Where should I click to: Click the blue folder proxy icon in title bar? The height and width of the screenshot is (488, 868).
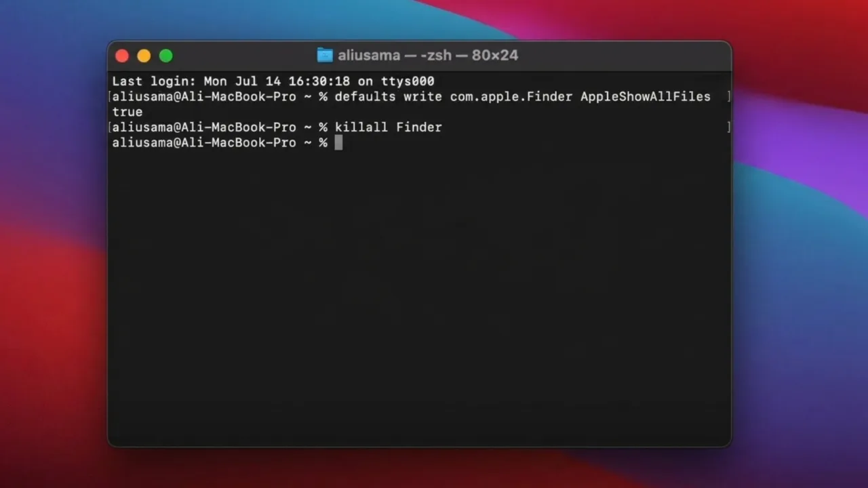325,56
